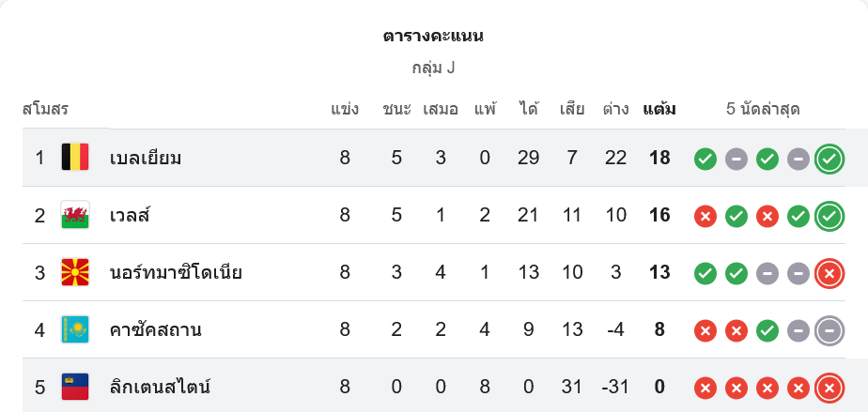Select the คาซัคสถาน team name
The image size is (868, 412).
[x=156, y=330]
